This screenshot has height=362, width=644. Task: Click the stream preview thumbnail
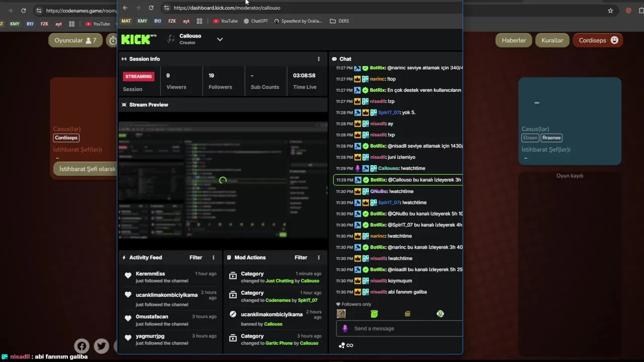(x=223, y=180)
